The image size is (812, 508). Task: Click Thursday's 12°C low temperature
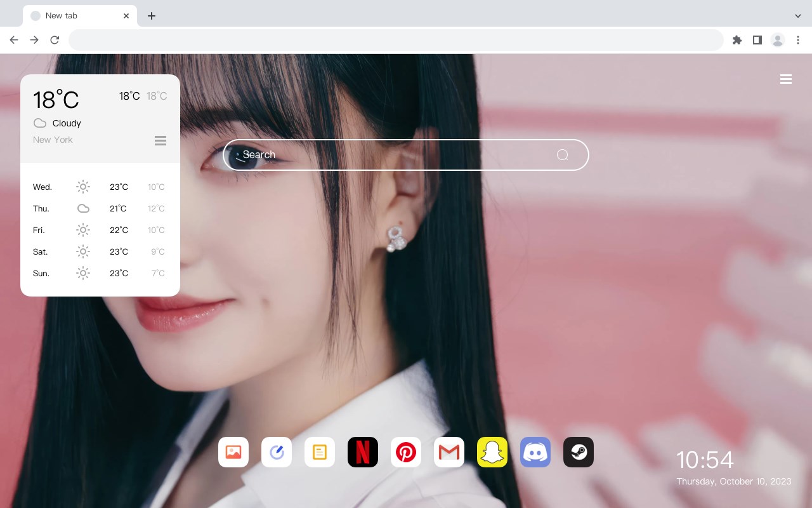point(156,208)
